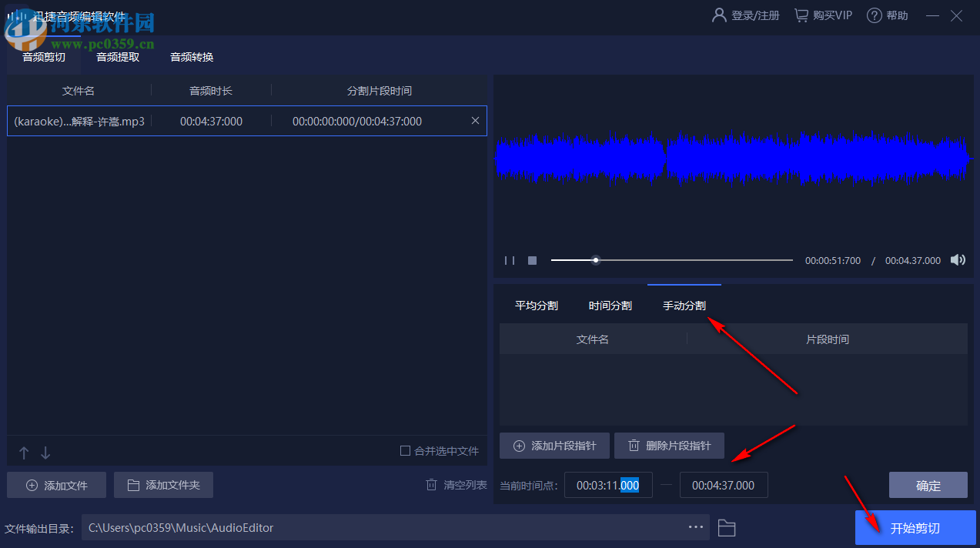The height and width of the screenshot is (548, 980).
Task: Remove the karaoke mp3 file with ×
Action: [x=475, y=121]
